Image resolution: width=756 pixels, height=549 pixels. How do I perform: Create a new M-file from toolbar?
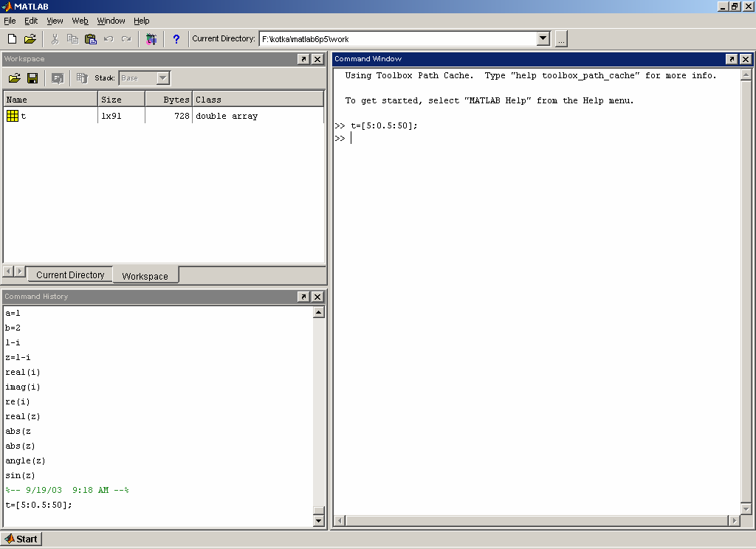[x=13, y=39]
